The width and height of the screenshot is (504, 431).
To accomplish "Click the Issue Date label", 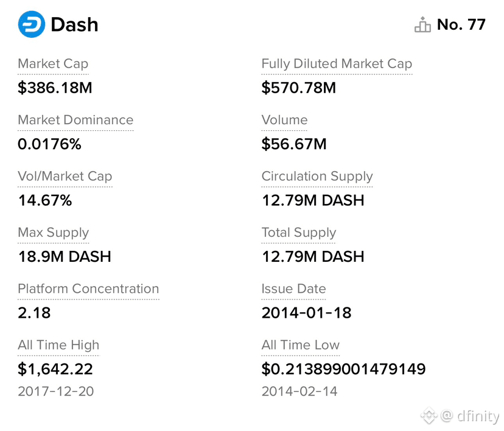I will (x=293, y=289).
